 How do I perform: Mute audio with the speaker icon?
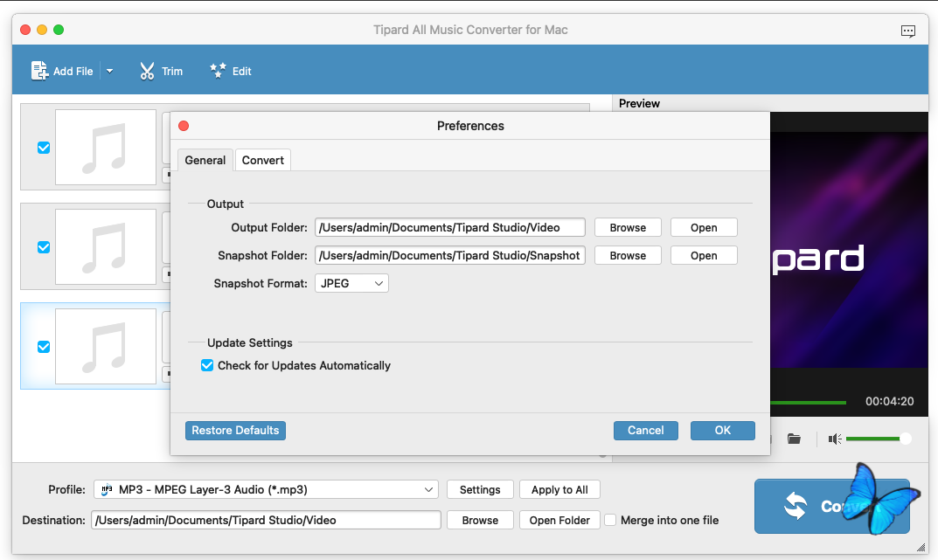[x=835, y=439]
